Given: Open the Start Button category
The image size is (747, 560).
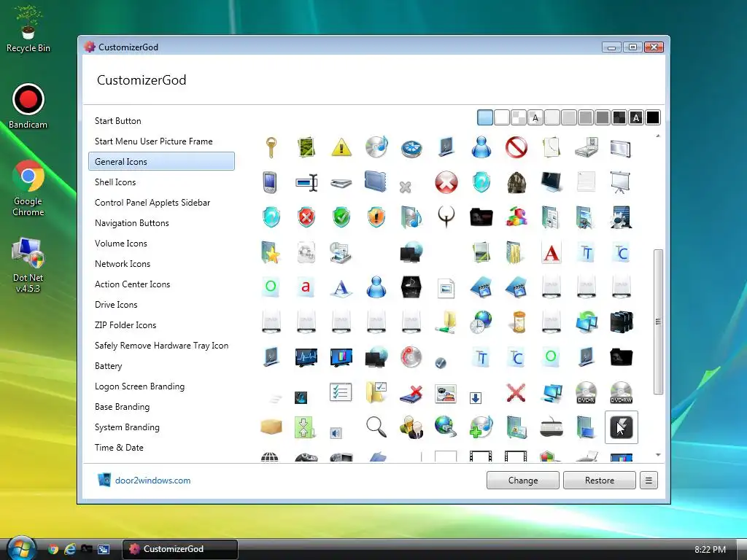Looking at the screenshot, I should pyautogui.click(x=161, y=121).
